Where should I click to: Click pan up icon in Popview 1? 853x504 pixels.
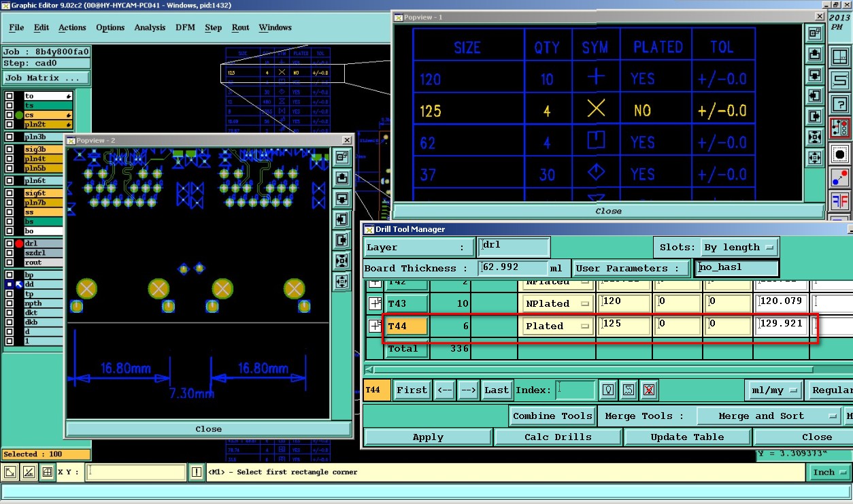tap(814, 54)
